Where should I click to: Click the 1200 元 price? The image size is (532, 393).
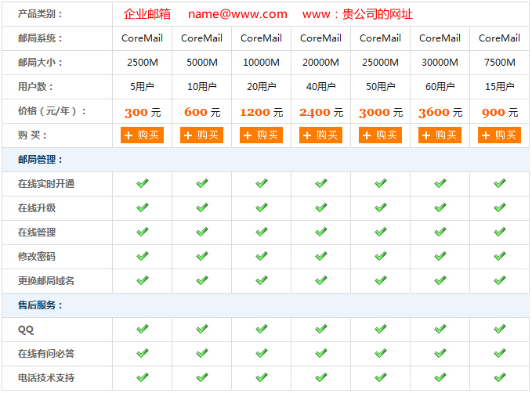[261, 112]
